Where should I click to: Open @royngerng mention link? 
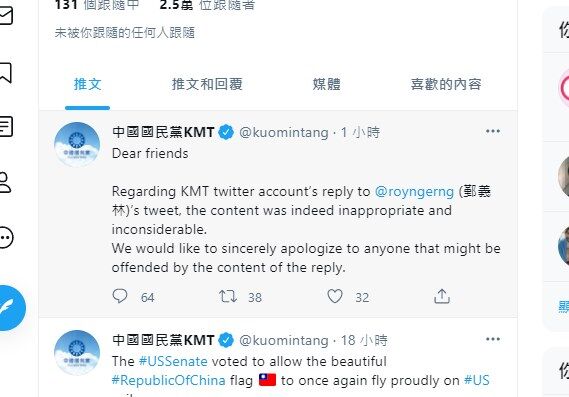pos(414,191)
